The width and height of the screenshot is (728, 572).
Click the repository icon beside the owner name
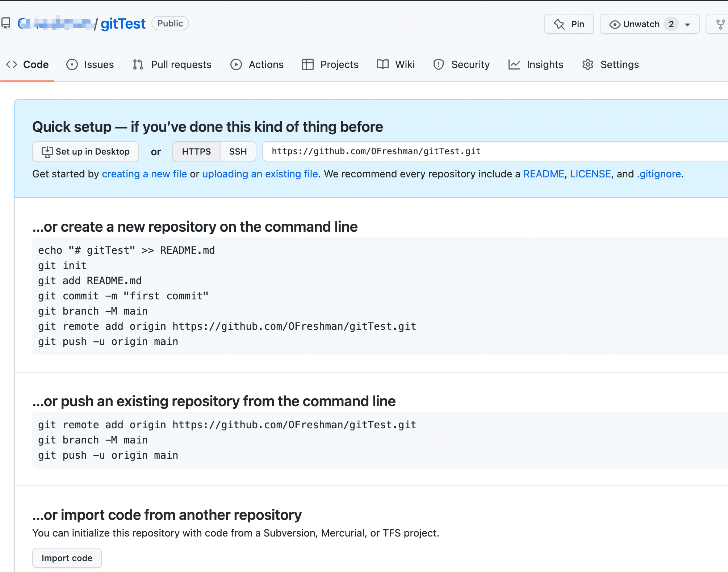coord(6,24)
